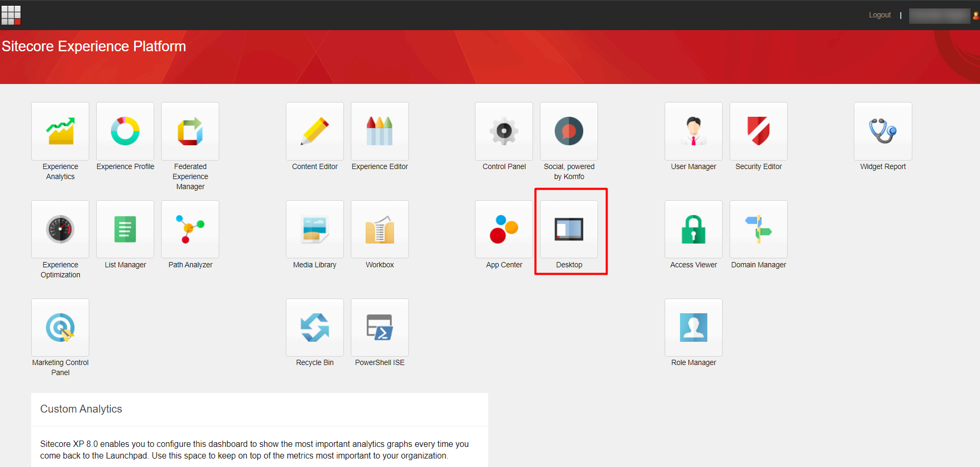
Task: Open Social powered by Komfo
Action: (x=569, y=131)
